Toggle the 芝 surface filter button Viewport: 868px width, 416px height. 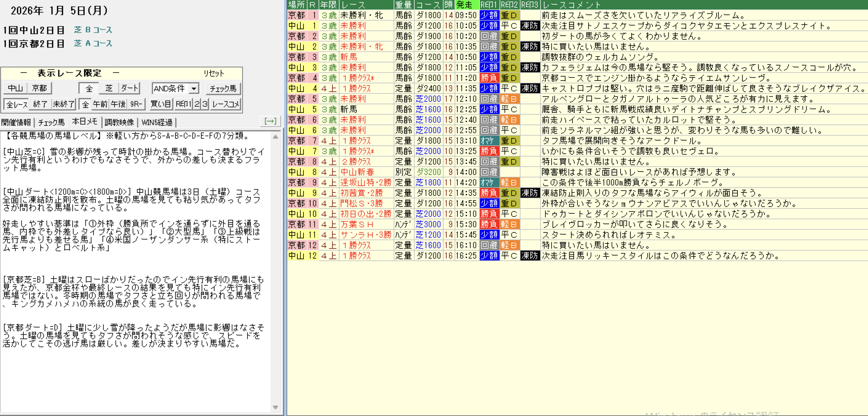pos(109,88)
